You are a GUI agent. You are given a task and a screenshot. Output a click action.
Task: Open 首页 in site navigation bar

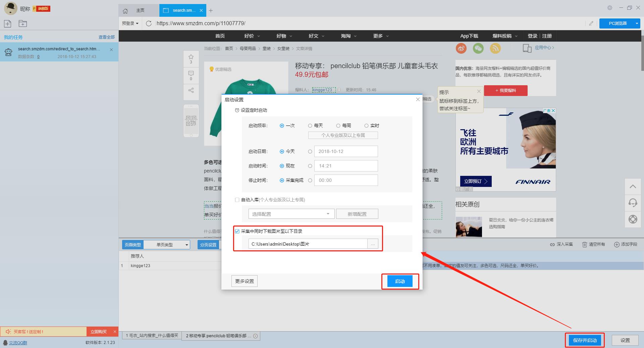[220, 36]
